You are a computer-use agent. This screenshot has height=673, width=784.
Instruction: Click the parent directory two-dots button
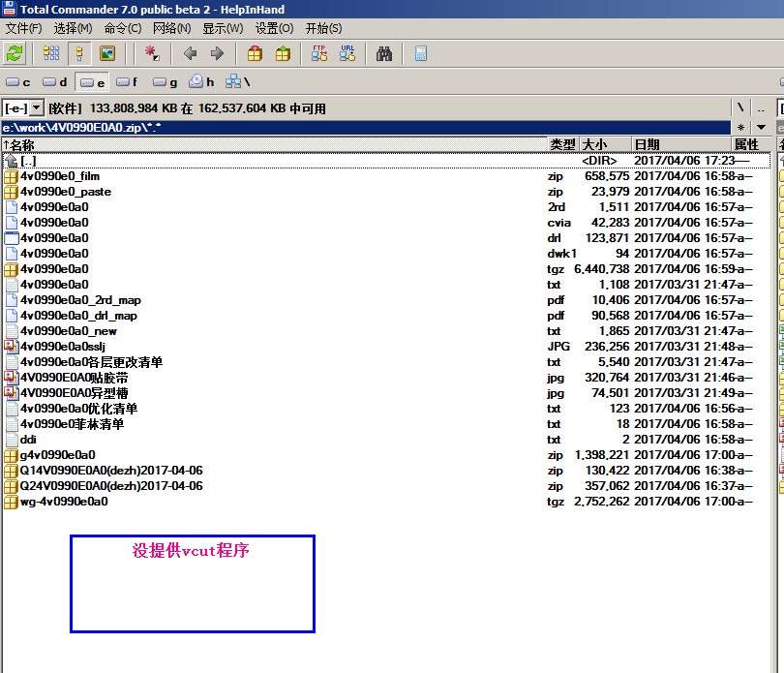pos(761,108)
